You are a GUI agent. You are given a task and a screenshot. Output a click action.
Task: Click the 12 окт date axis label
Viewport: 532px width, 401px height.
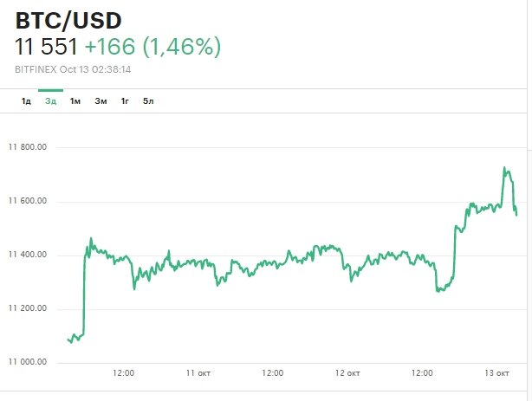(x=347, y=373)
